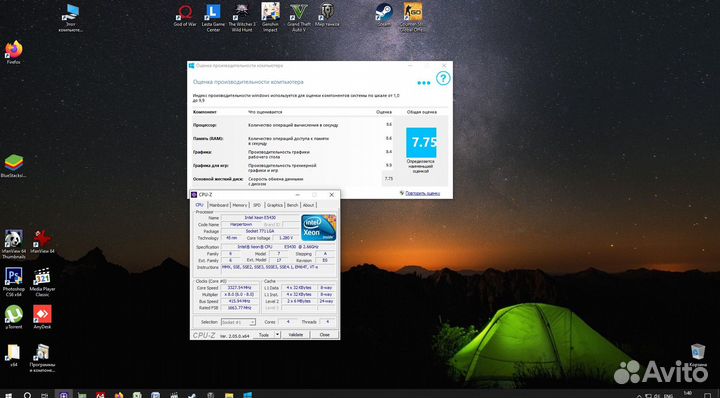Click the 415.94 MHz bus speed value
This screenshot has width=720, height=398.
coord(239,301)
